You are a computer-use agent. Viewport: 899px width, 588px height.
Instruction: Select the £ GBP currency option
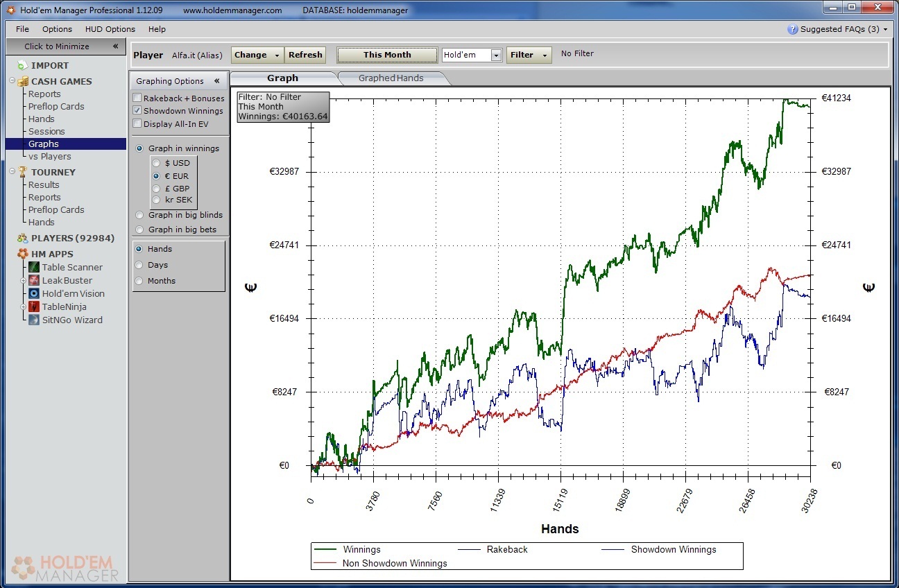[x=157, y=189]
